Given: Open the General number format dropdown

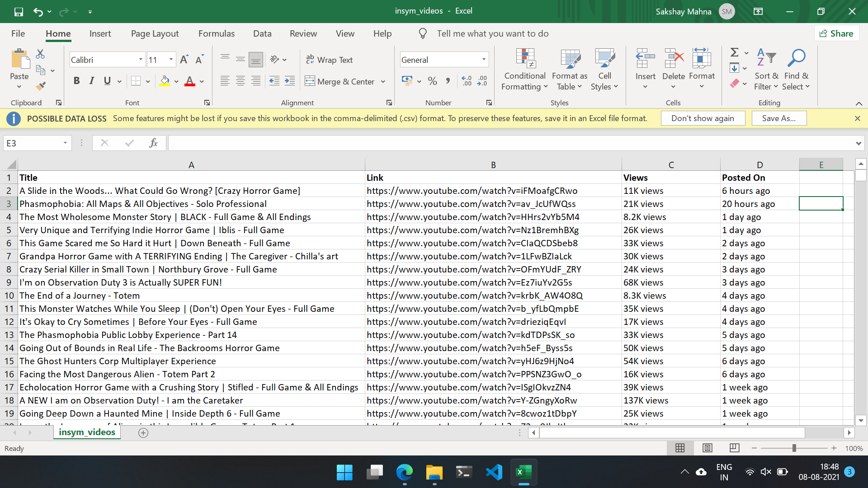Looking at the screenshot, I should [484, 60].
